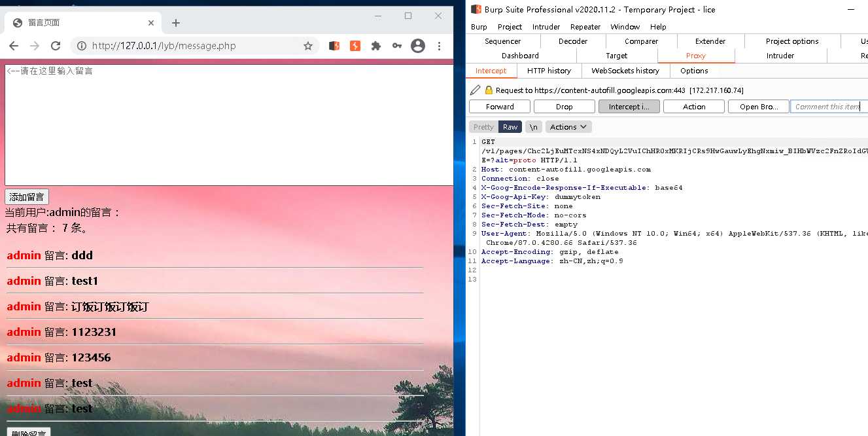This screenshot has height=436, width=868.
Task: Go back in Chrome browser
Action: [14, 46]
